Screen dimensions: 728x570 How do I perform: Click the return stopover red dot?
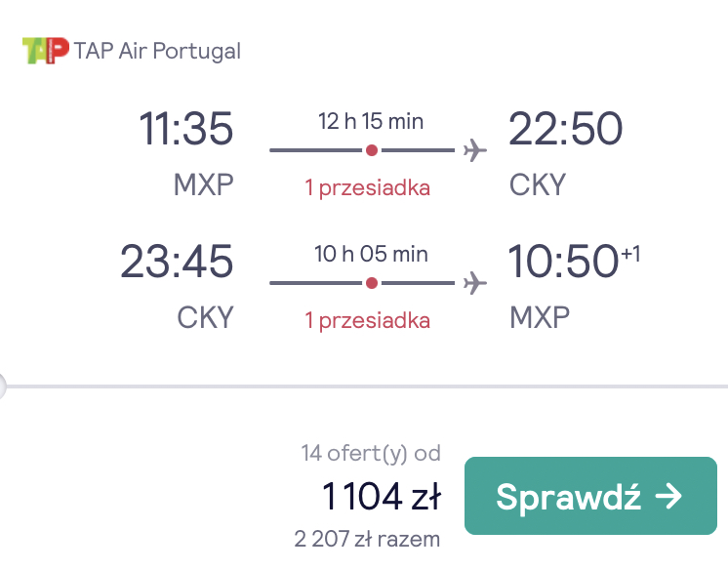372,283
